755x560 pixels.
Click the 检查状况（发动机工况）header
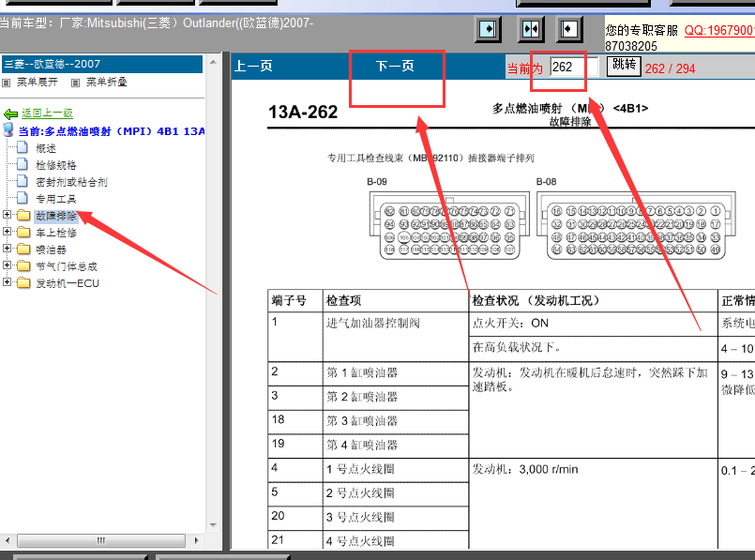click(x=593, y=300)
